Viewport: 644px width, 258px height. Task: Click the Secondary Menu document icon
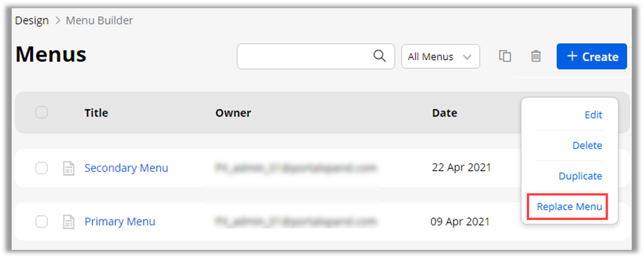68,168
